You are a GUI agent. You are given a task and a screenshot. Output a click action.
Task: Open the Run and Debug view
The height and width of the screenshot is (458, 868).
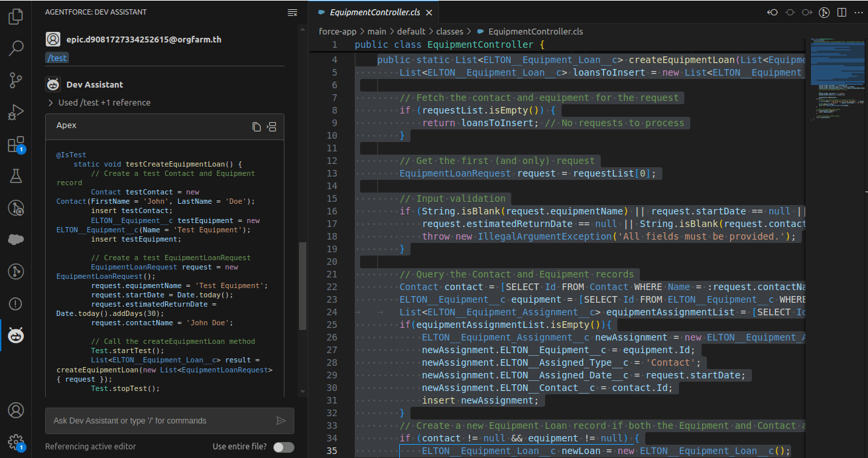16,112
